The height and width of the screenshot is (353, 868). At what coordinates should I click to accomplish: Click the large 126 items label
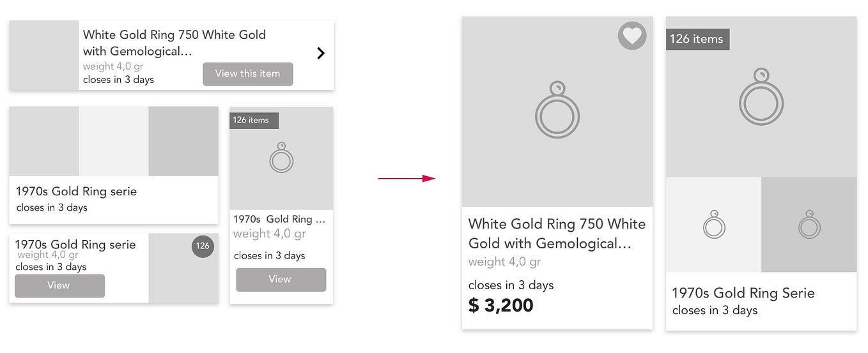[697, 39]
